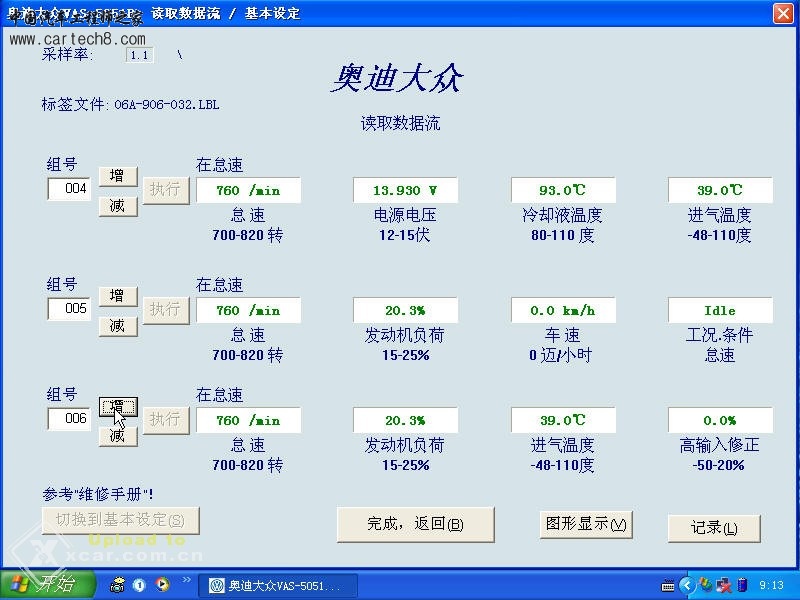Image resolution: width=800 pixels, height=600 pixels.
Task: Click label file text 06A-906-032.LBL
Action: tap(167, 105)
